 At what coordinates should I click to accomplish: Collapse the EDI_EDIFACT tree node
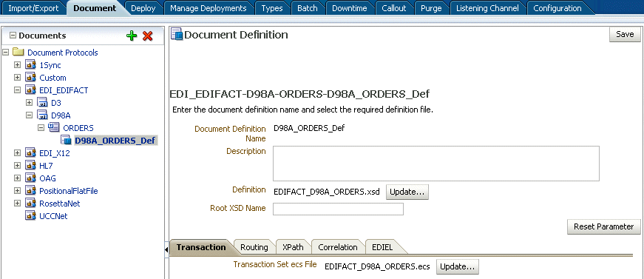click(17, 90)
